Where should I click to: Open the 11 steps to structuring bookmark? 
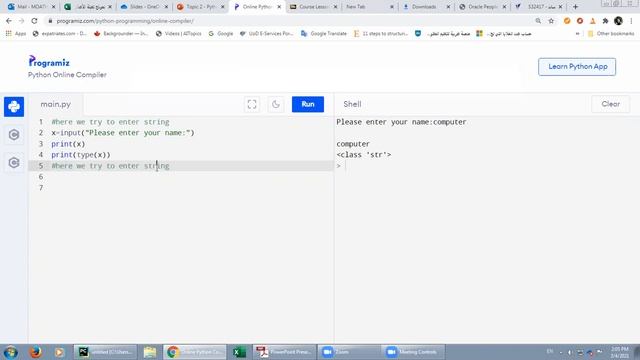point(381,34)
